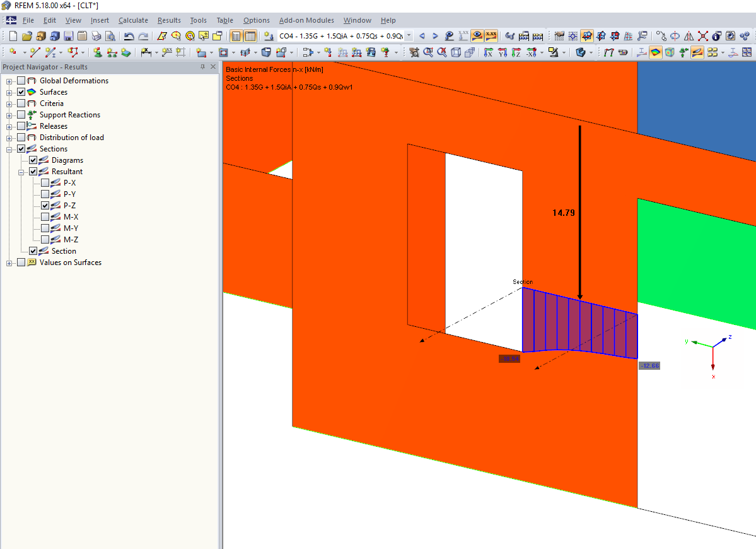This screenshot has width=756, height=549.
Task: View in Z direction
Action: pyautogui.click(x=516, y=52)
